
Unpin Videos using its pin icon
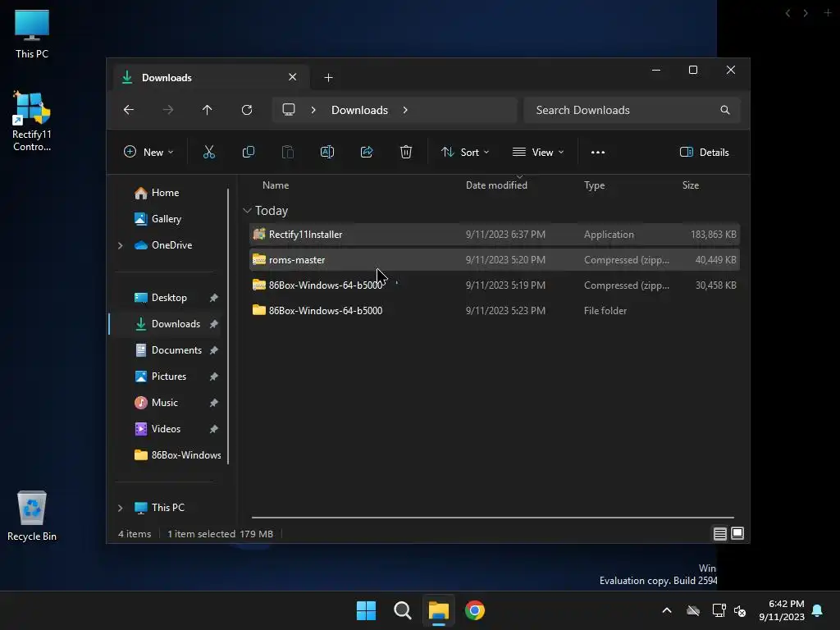(x=214, y=429)
